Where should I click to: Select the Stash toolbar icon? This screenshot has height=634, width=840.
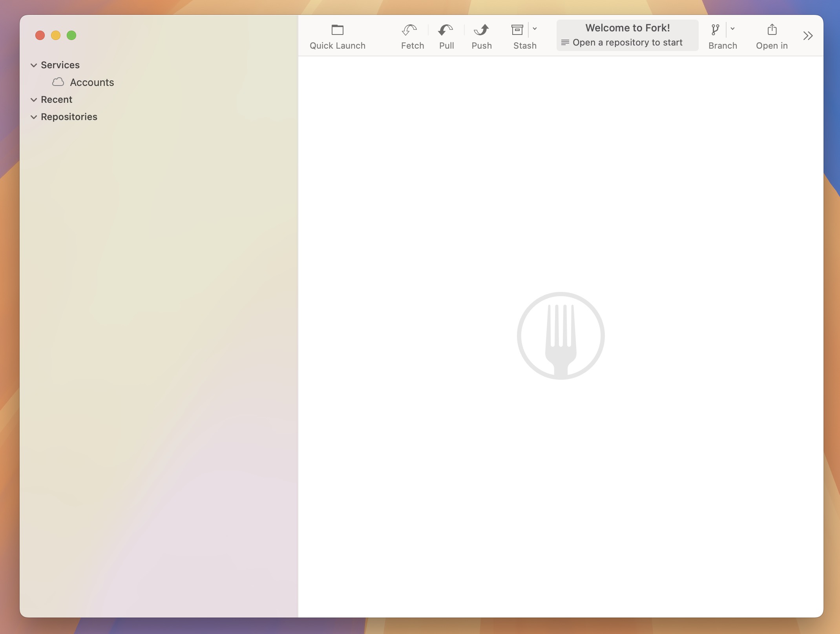pos(517,29)
